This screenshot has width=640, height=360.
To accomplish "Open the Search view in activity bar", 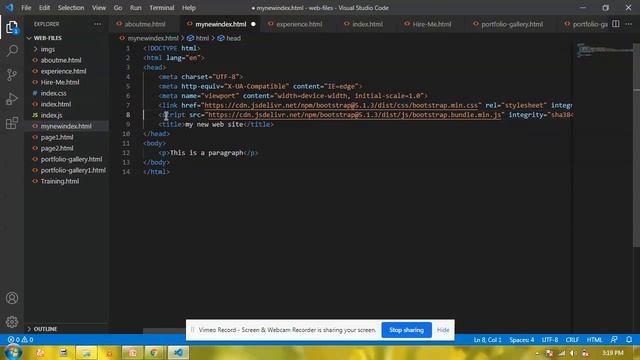I will click(12, 51).
